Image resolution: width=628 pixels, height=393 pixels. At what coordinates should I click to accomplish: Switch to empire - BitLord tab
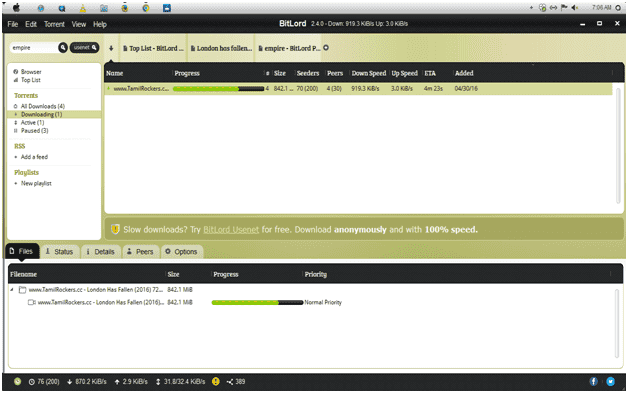coord(289,48)
